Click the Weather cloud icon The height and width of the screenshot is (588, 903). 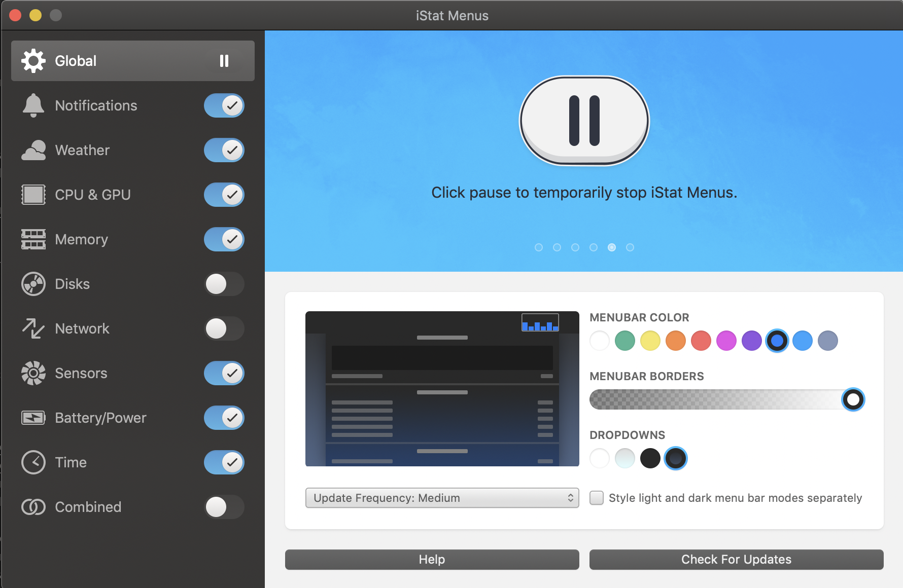pyautogui.click(x=33, y=150)
